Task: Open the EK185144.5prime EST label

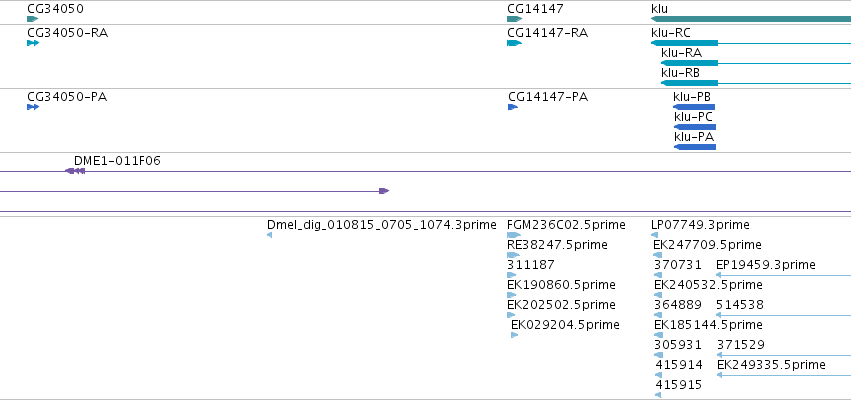Action: click(708, 325)
